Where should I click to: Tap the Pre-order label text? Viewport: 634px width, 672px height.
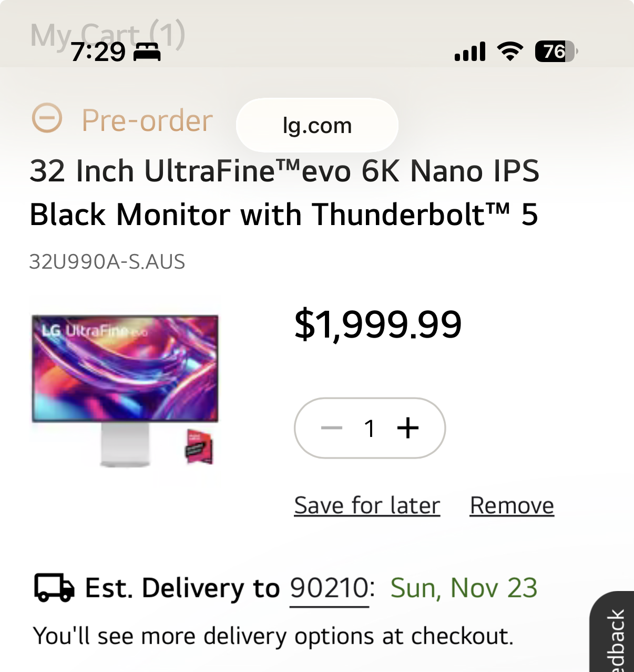[147, 120]
